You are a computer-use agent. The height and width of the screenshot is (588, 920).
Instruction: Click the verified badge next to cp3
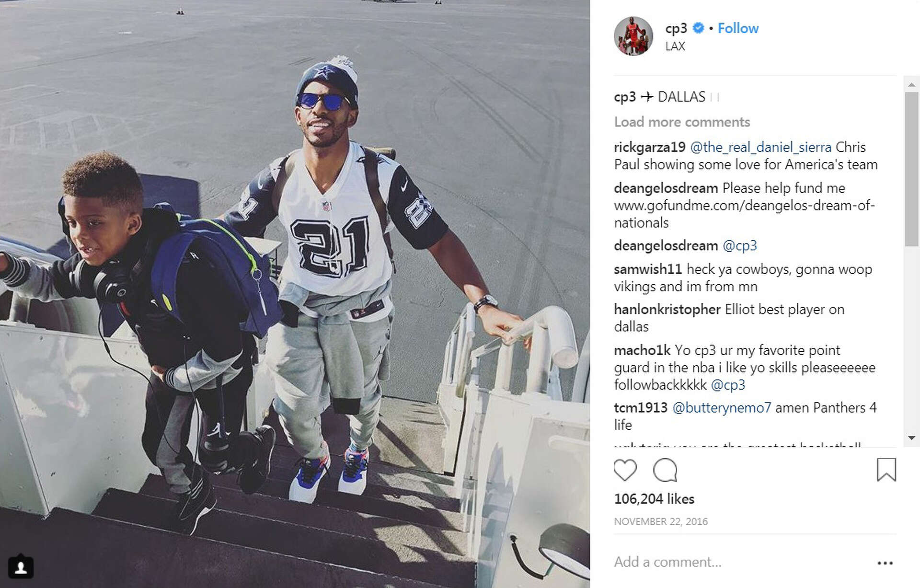tap(698, 28)
